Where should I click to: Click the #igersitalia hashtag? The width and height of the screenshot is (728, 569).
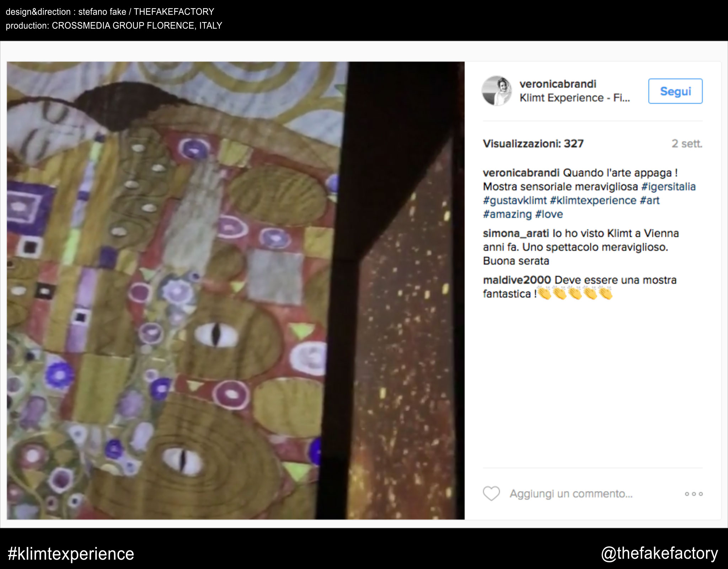tap(668, 186)
